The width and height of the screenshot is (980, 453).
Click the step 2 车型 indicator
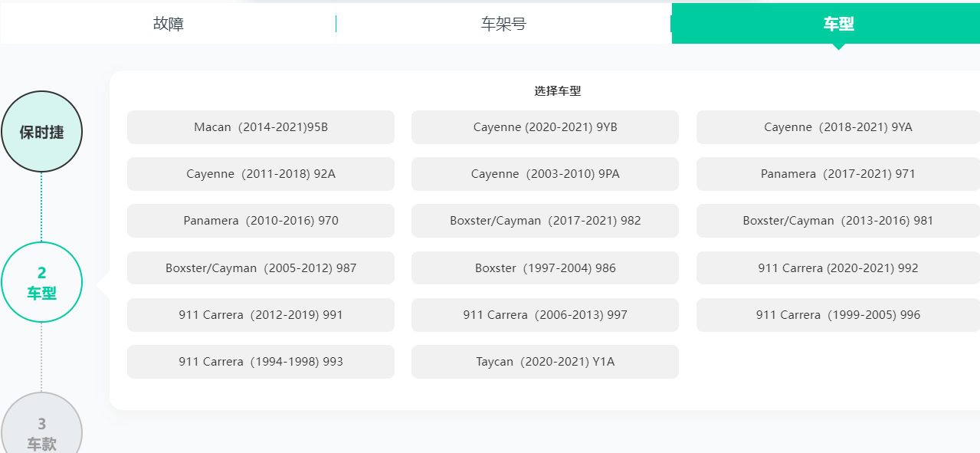(x=42, y=281)
